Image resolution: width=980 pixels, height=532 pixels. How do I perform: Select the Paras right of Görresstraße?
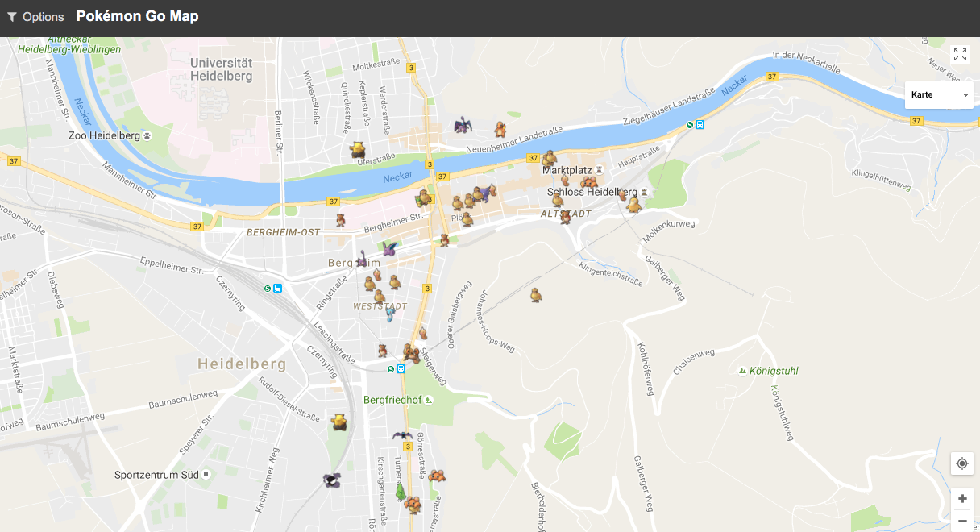(x=436, y=477)
